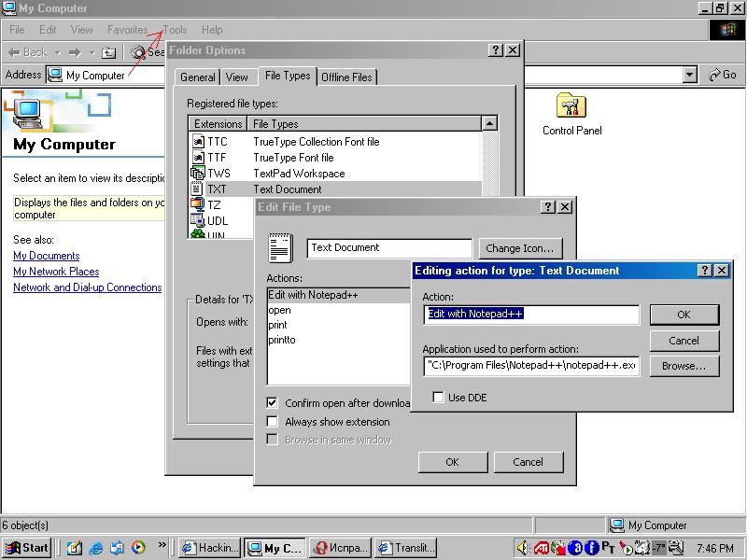Click the Show Desktop Quick Launch icon
The height and width of the screenshot is (560, 747).
[75, 548]
